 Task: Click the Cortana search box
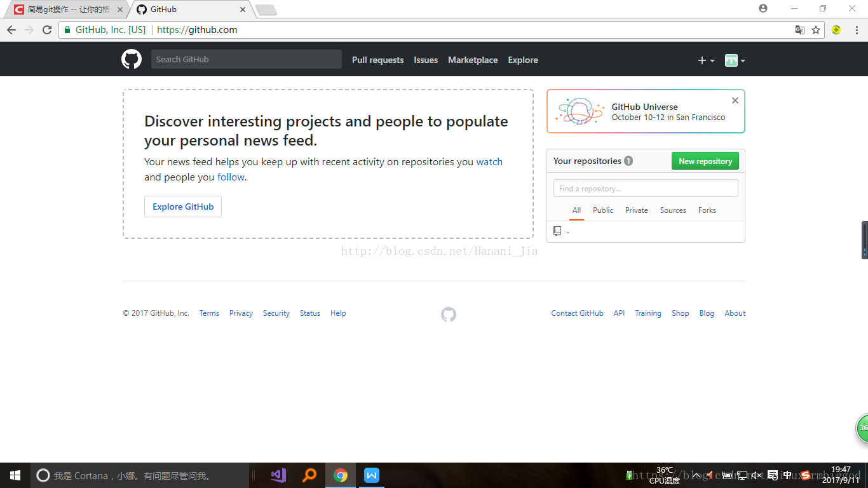click(140, 475)
